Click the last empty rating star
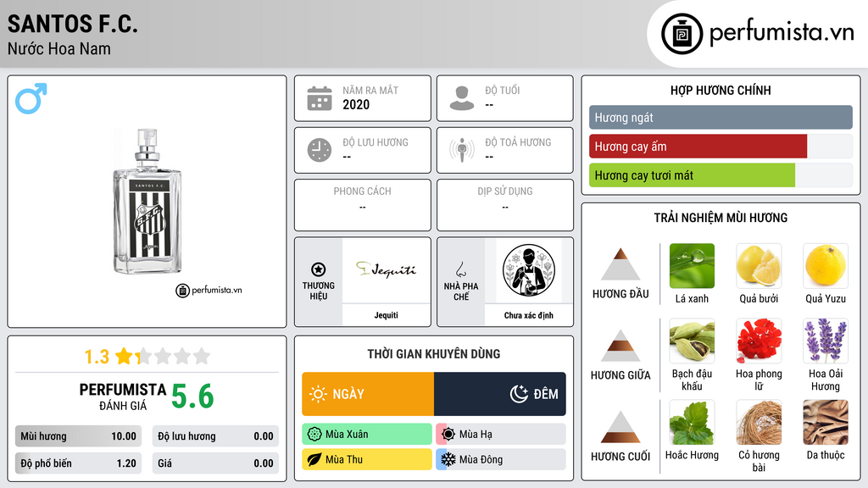The image size is (868, 488). (202, 356)
